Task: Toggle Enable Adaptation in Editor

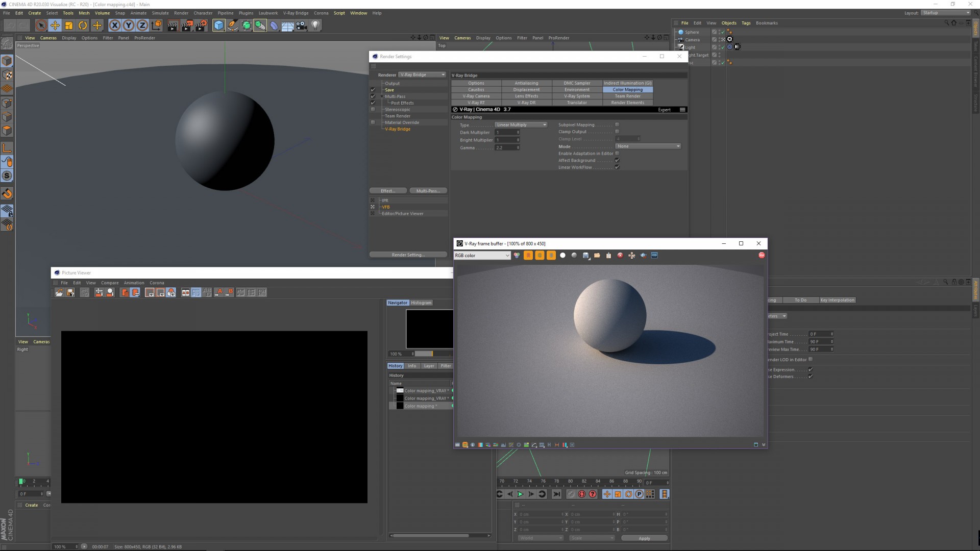Action: pyautogui.click(x=617, y=154)
